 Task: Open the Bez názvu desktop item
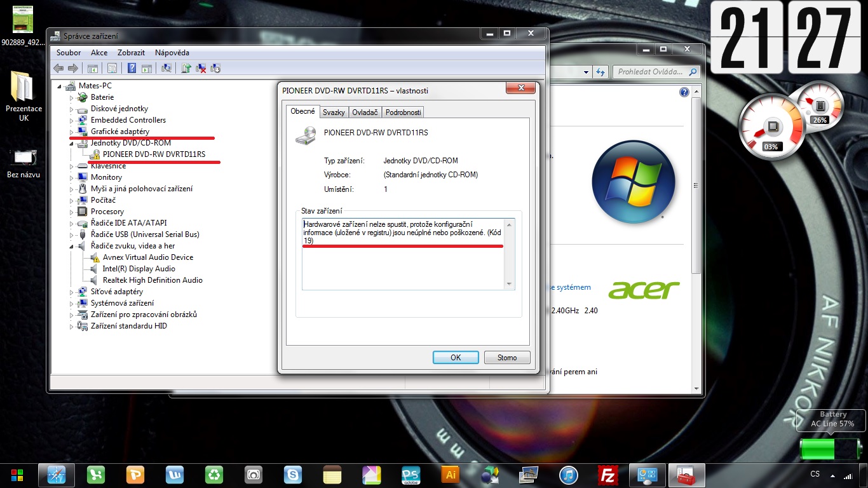tap(24, 163)
